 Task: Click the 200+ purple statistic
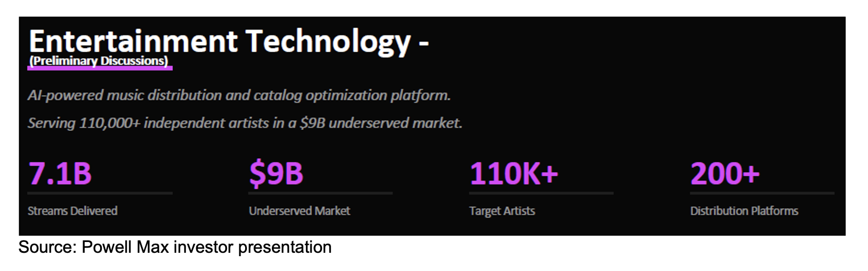725,173
